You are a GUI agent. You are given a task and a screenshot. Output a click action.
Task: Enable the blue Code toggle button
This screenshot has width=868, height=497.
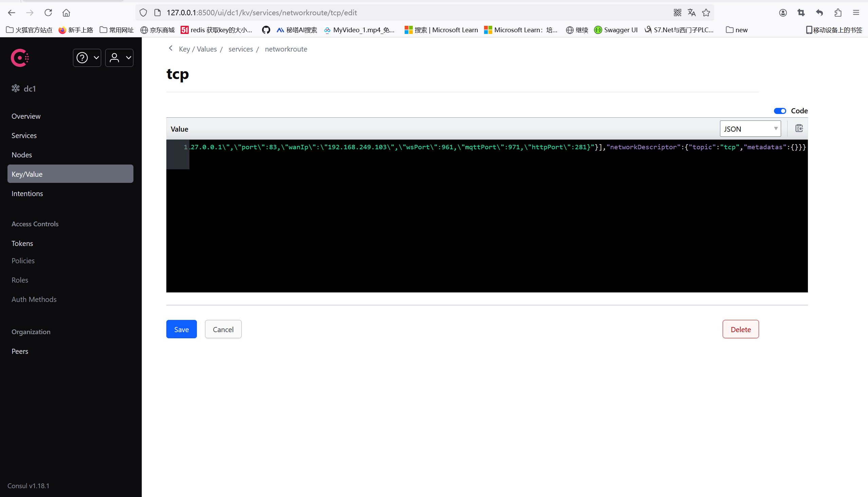(x=779, y=110)
